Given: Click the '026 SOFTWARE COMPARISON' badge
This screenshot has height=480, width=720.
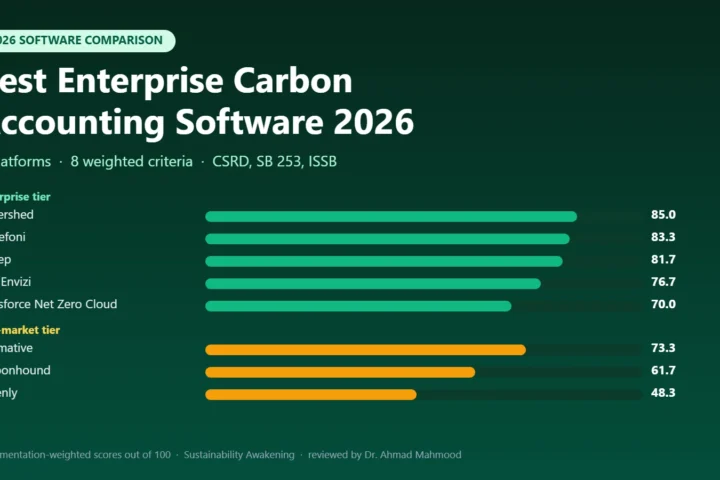Looking at the screenshot, I should pyautogui.click(x=87, y=40).
